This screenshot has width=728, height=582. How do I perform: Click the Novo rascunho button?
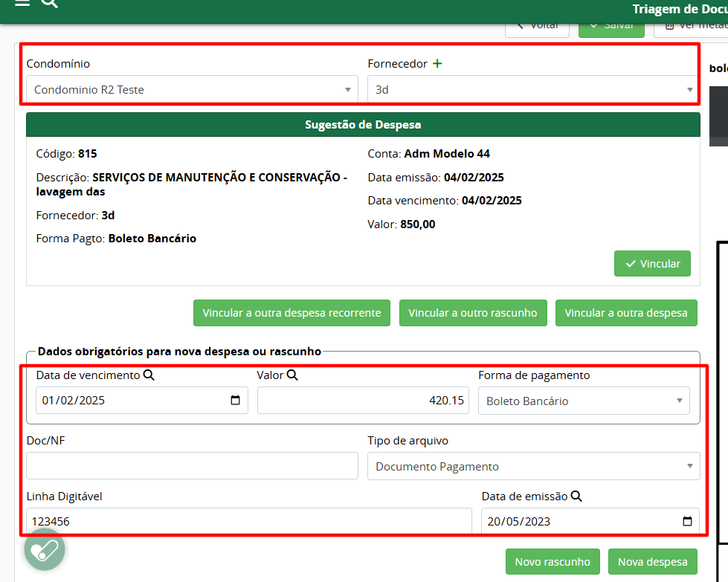553,562
